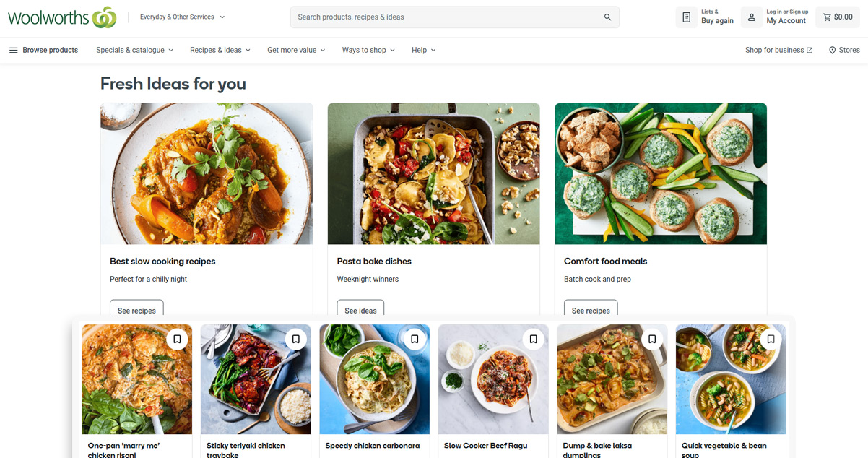Click the product search input field
Screen dimensions: 868x458
point(448,17)
